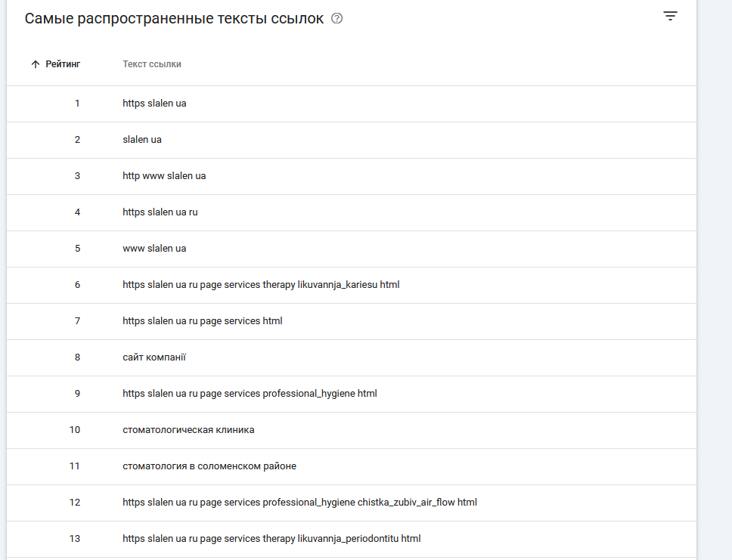732x560 pixels.
Task: Toggle sort arrow next to Рейтинг
Action: tap(35, 64)
